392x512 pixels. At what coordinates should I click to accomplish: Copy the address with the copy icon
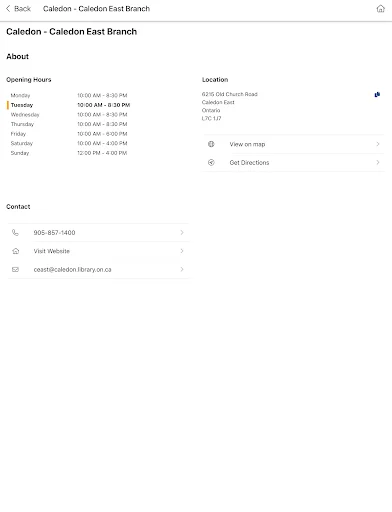(377, 95)
